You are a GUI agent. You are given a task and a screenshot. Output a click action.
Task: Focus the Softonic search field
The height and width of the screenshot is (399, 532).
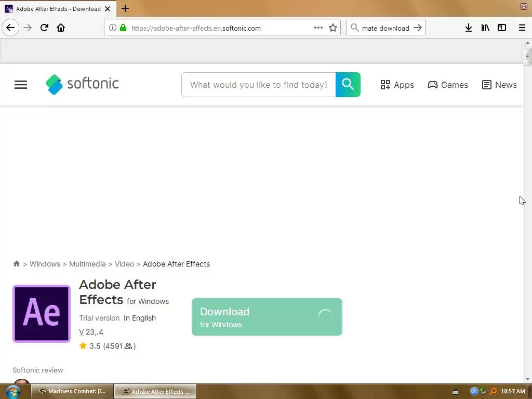point(259,85)
